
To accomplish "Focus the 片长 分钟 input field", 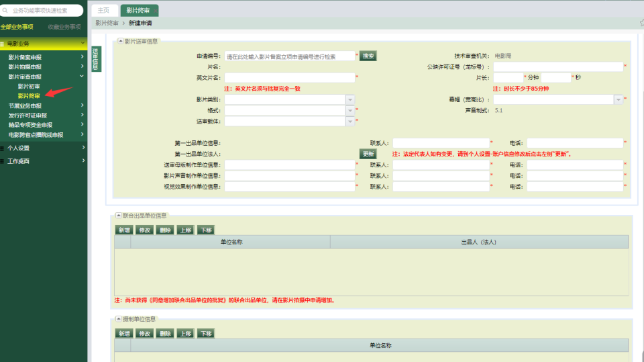I will (x=508, y=77).
